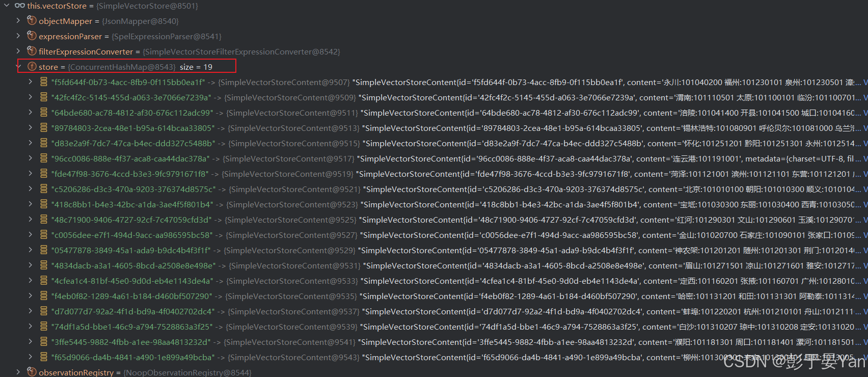Expand the objectMapper field
The width and height of the screenshot is (868, 377).
(x=18, y=21)
